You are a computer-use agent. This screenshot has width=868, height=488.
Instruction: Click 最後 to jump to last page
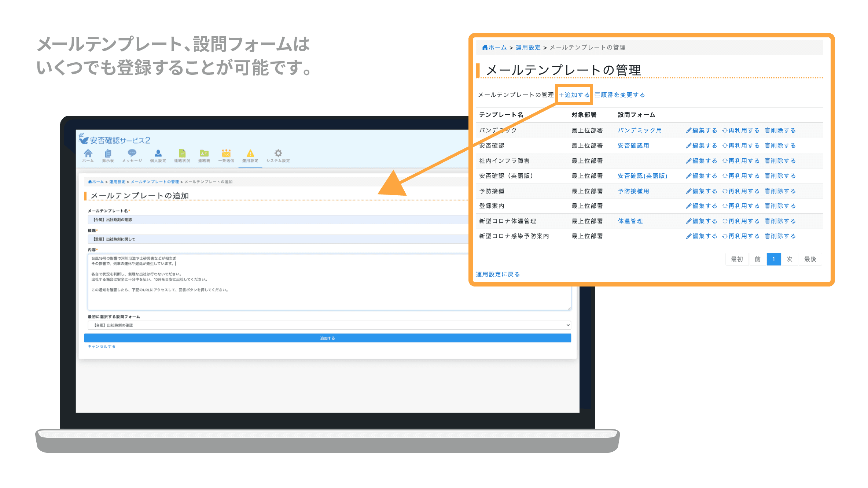[x=810, y=259]
